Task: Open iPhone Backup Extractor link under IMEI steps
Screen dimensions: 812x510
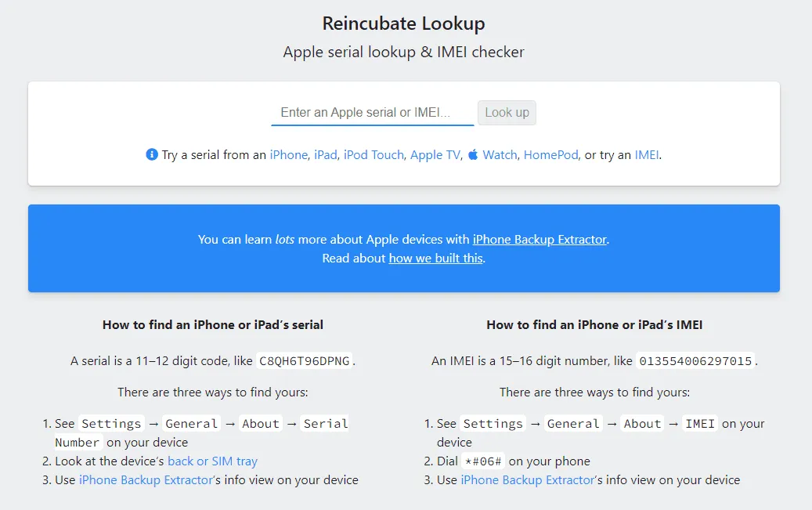Action: tap(527, 480)
